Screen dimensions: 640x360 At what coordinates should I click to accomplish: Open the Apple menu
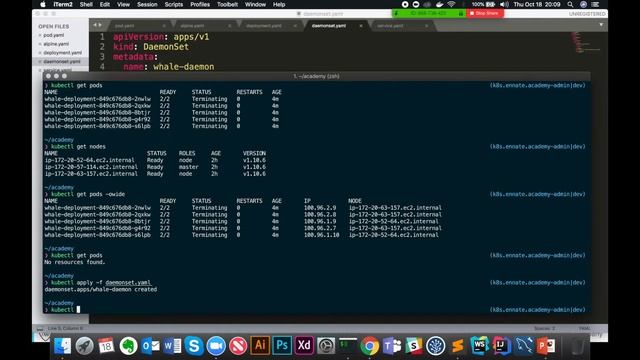pyautogui.click(x=43, y=4)
